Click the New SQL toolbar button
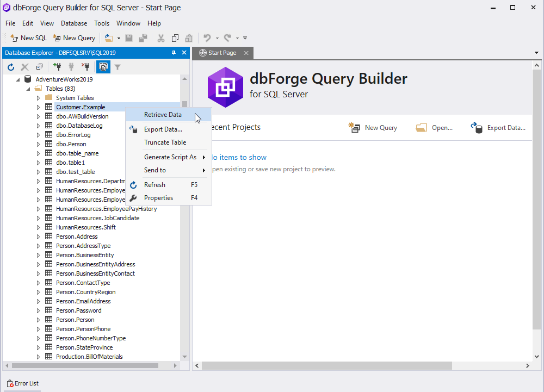The width and height of the screenshot is (544, 392). click(28, 38)
